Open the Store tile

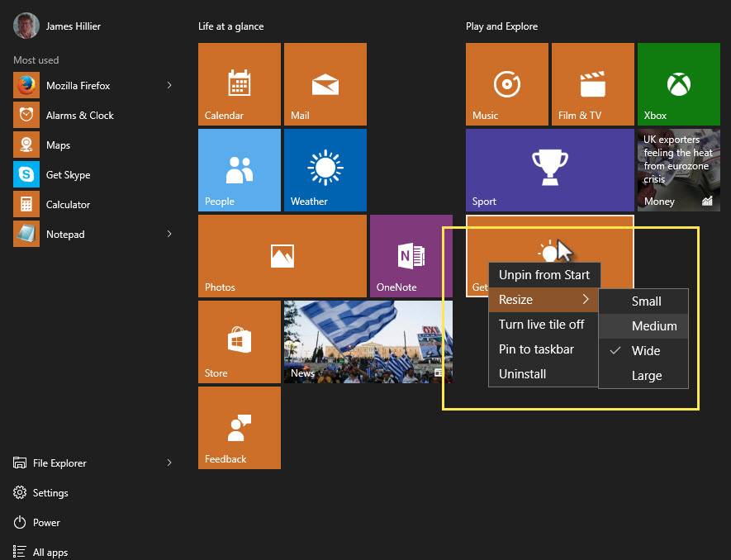pyautogui.click(x=240, y=342)
